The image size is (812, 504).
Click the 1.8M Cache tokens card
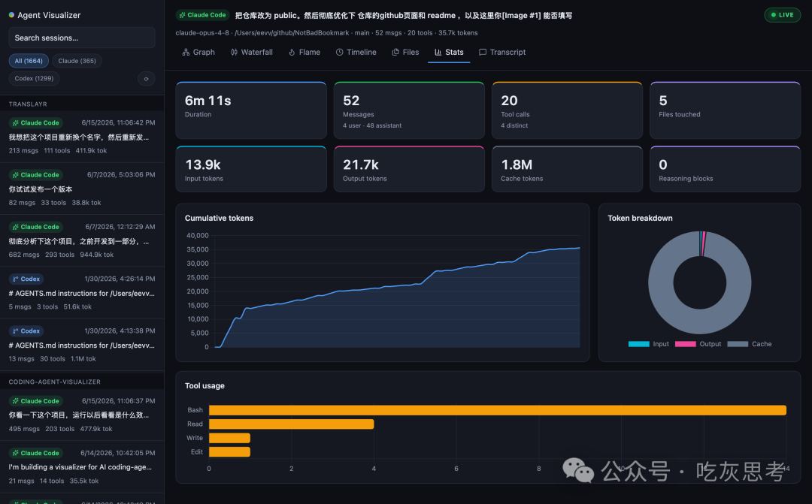tap(567, 169)
